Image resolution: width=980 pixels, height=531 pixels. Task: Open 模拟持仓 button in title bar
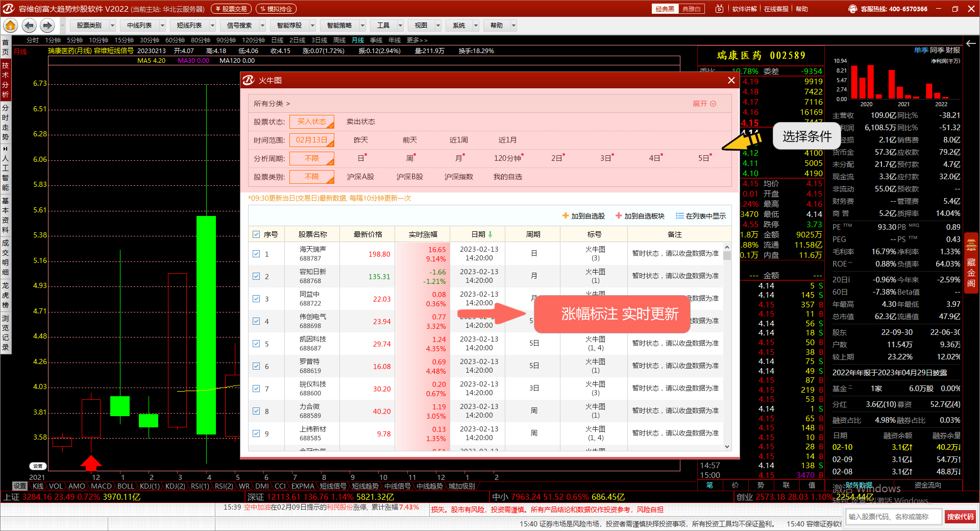(x=276, y=9)
